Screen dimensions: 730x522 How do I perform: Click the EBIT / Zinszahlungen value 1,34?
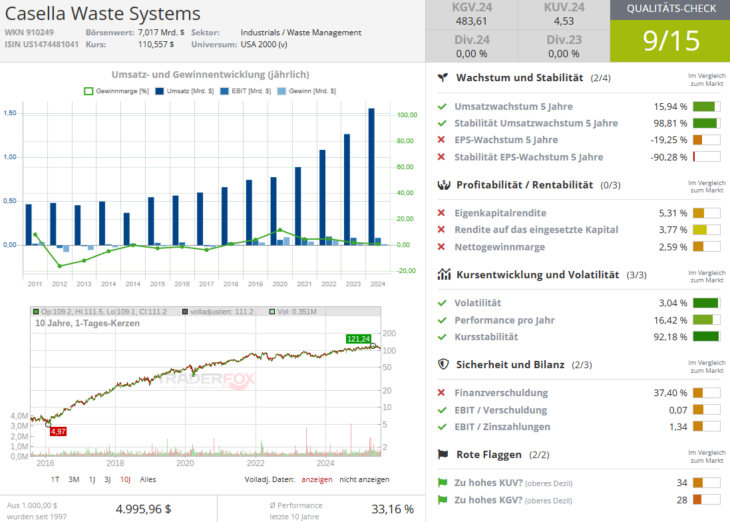click(678, 427)
